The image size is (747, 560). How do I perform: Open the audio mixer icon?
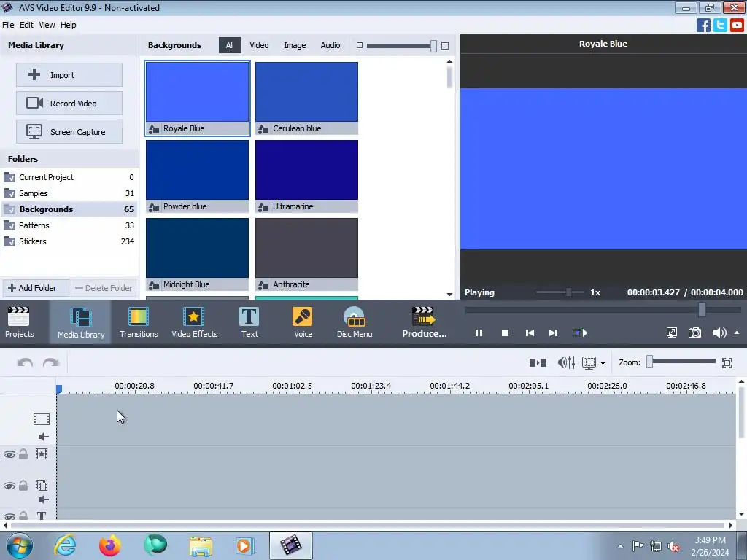tap(566, 363)
